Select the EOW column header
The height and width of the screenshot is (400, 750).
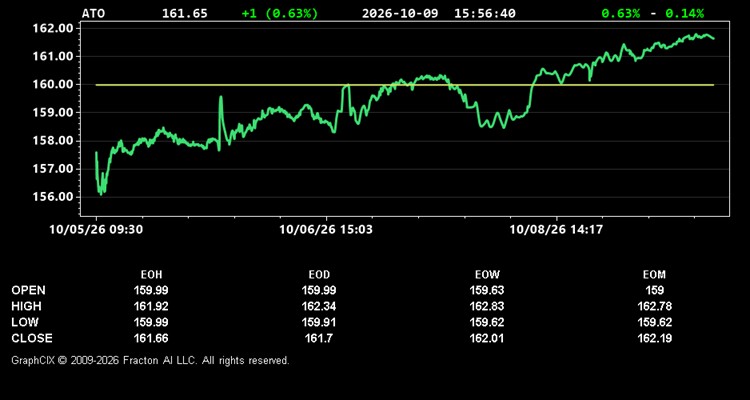(x=487, y=275)
